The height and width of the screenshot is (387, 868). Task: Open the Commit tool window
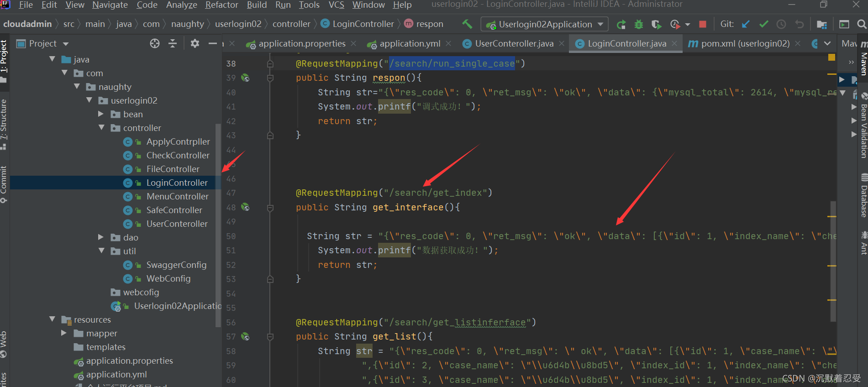coord(4,184)
